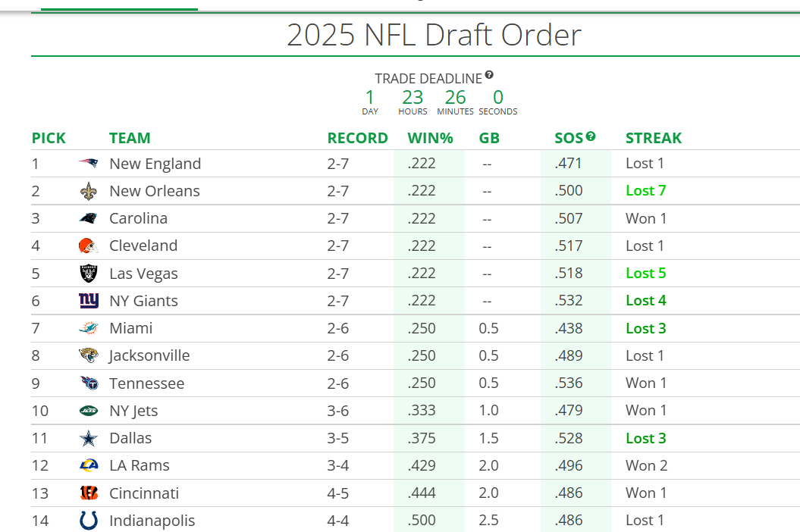
Task: Click the Indianapolis Colts horseshoe logo
Action: coord(89,521)
